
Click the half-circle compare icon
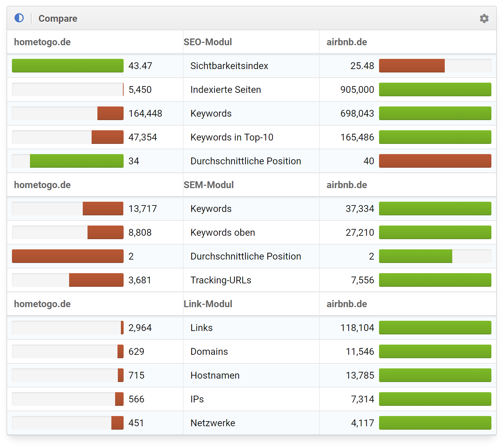(x=19, y=18)
